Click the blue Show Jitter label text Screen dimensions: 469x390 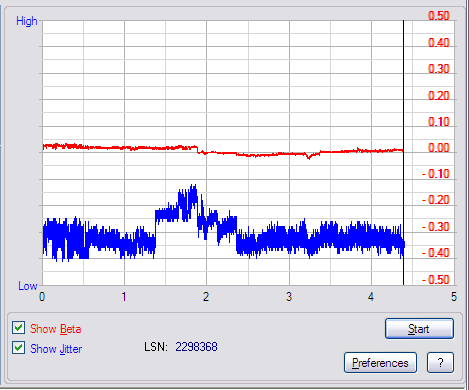tap(56, 349)
